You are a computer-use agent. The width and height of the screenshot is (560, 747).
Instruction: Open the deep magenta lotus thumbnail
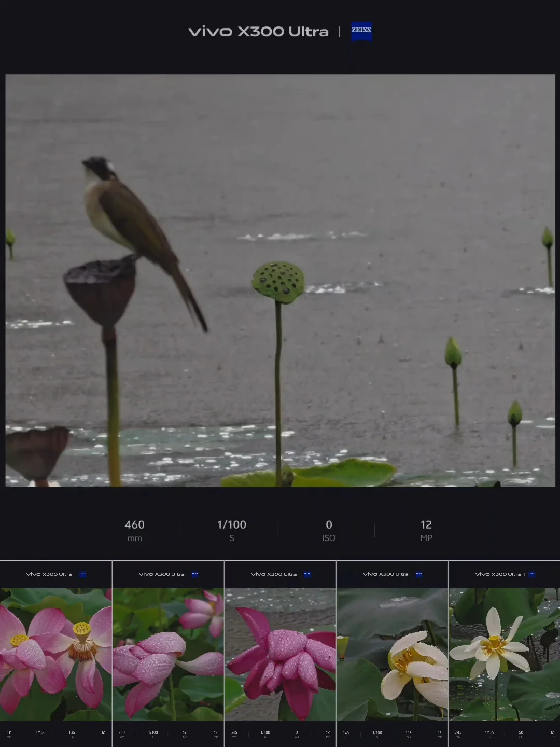click(x=281, y=654)
